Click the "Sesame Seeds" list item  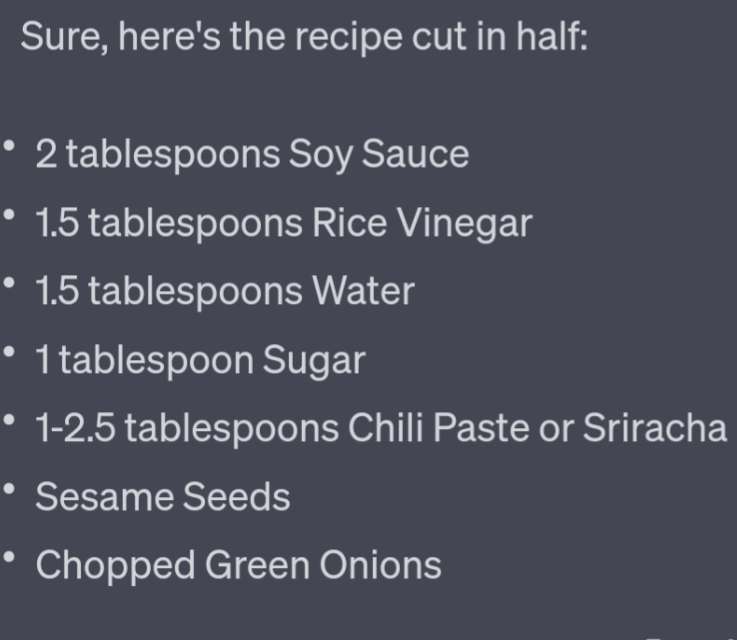coord(163,497)
